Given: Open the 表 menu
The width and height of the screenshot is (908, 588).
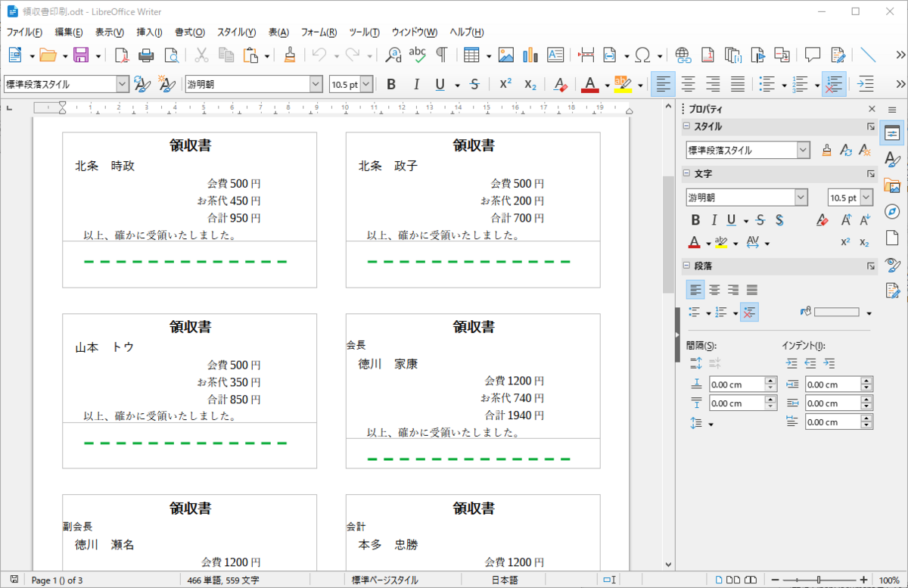Looking at the screenshot, I should [279, 33].
